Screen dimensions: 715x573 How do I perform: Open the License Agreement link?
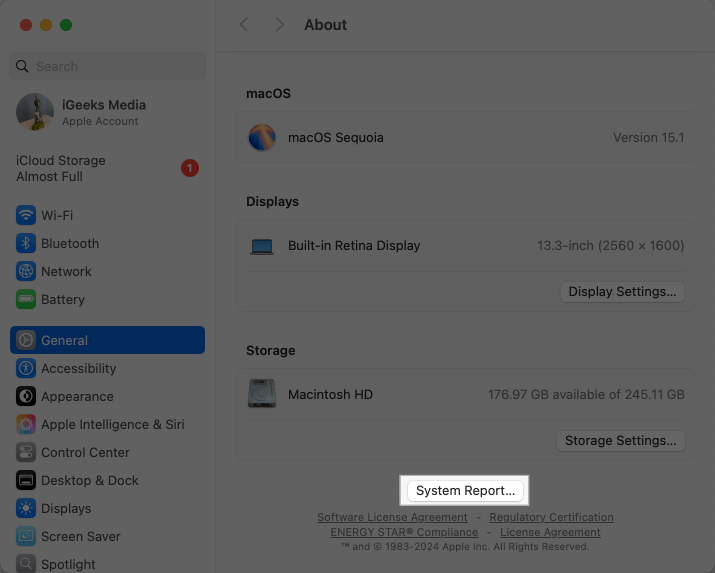pyautogui.click(x=550, y=532)
